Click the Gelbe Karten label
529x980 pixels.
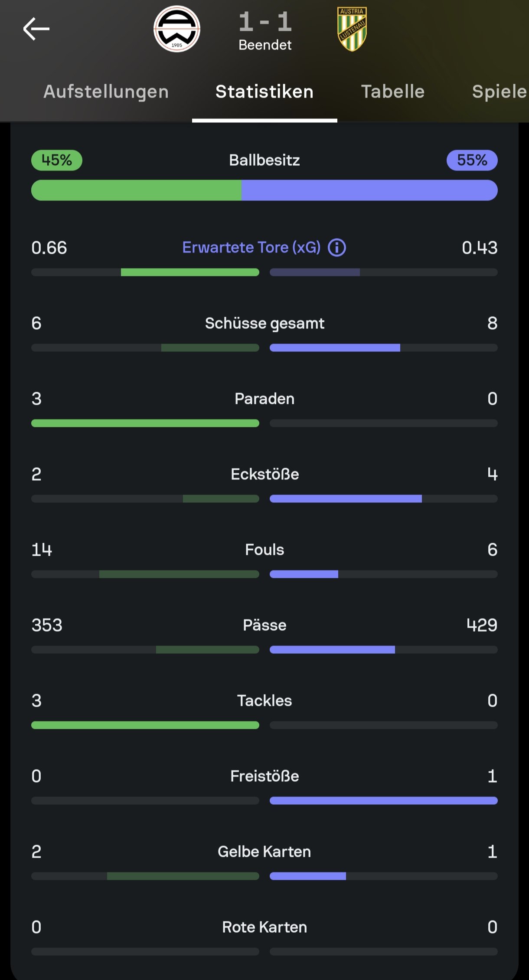pos(264,852)
